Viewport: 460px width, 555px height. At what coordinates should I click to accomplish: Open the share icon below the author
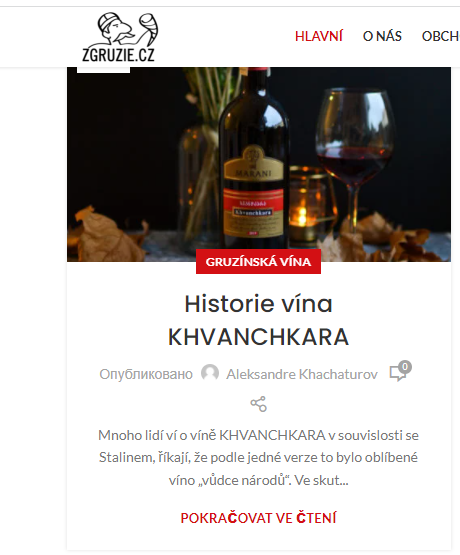pos(258,404)
